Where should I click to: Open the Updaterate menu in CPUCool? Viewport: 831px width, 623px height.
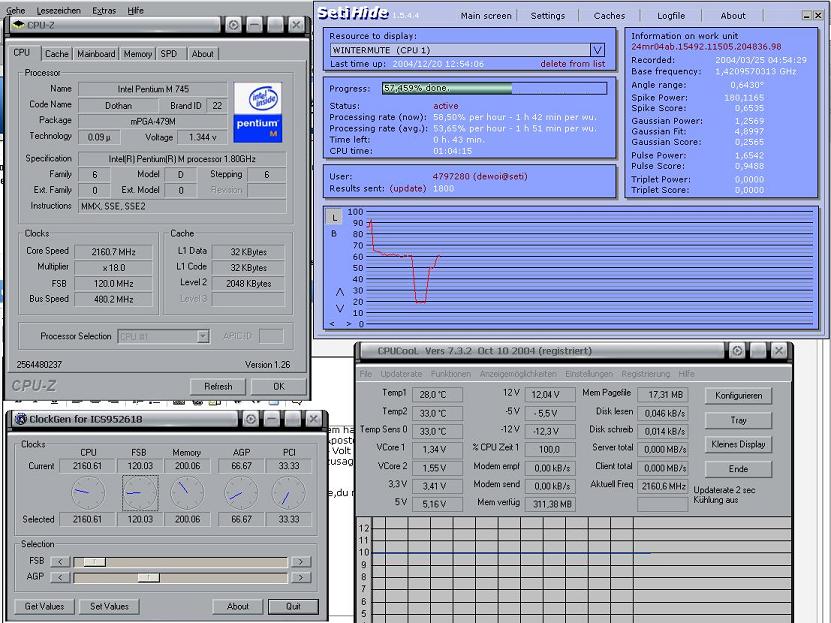401,373
